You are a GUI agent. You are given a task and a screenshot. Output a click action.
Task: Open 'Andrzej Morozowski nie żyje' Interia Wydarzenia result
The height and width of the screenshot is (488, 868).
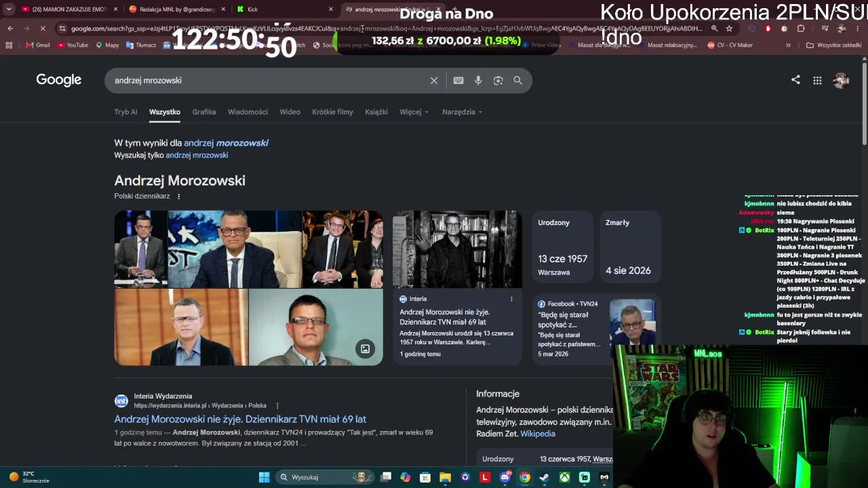tap(240, 420)
